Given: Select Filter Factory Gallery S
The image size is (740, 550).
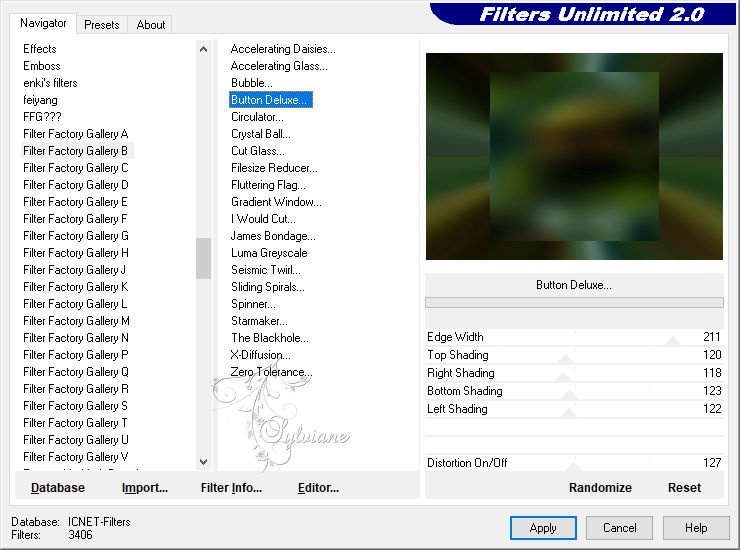Looking at the screenshot, I should [75, 406].
